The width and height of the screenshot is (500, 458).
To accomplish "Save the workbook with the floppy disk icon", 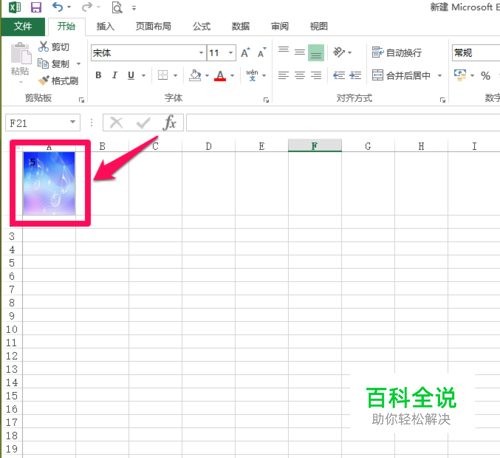I will 36,7.
